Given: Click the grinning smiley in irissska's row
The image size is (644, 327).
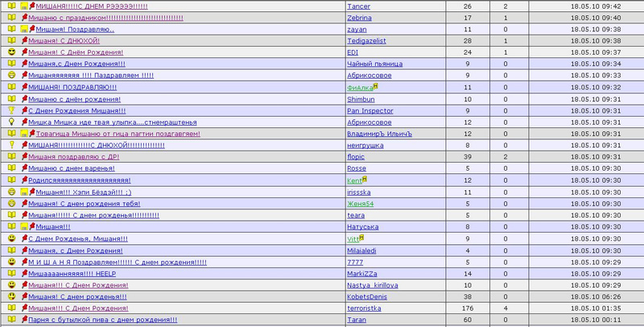Looking at the screenshot, I should (12, 192).
